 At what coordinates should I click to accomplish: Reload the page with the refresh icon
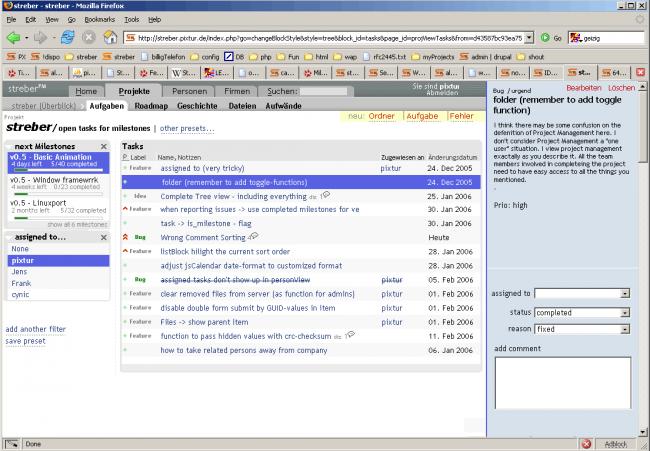(68, 38)
